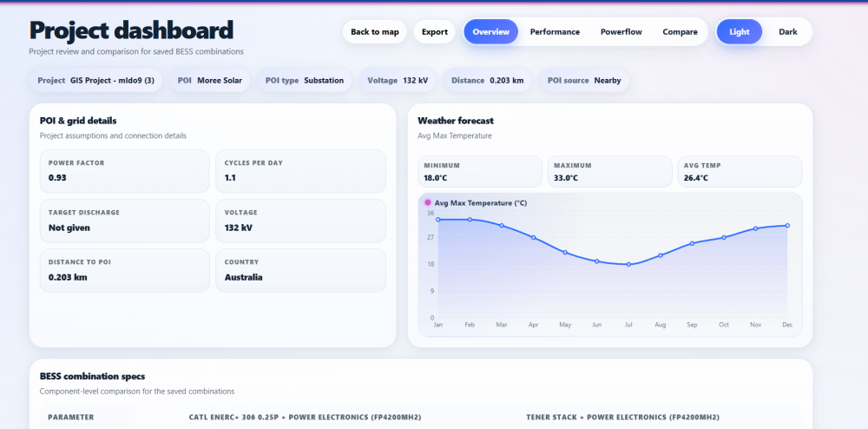Screen dimensions: 868x429
Task: Click the Jan data point on chart
Action: (x=437, y=220)
